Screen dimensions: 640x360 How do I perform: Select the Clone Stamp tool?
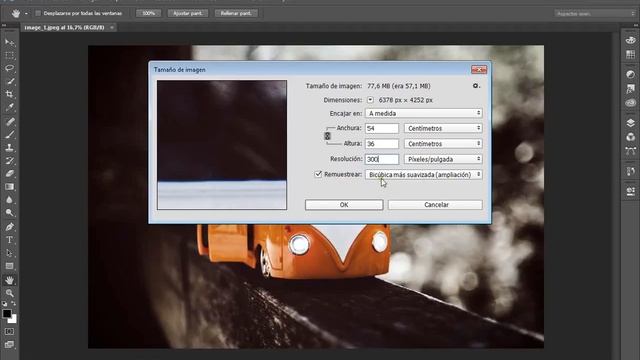click(x=9, y=147)
